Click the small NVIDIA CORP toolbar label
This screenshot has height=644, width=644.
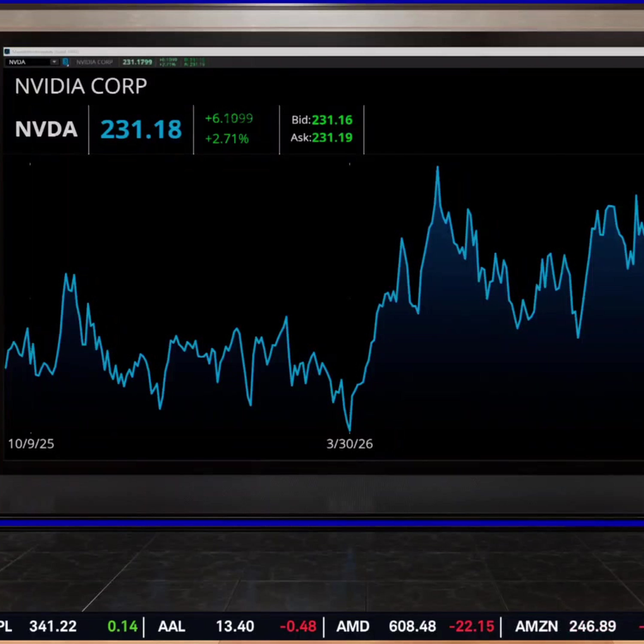[x=94, y=62]
